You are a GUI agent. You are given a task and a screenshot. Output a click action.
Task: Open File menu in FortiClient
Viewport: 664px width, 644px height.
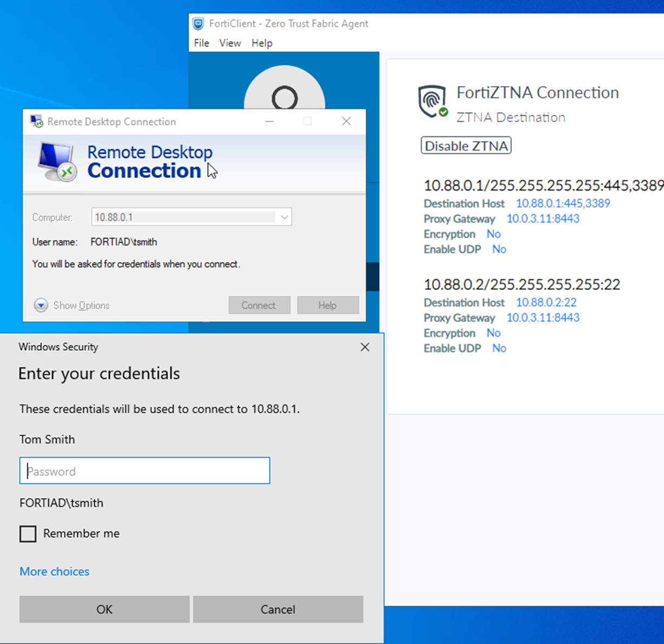click(x=202, y=43)
